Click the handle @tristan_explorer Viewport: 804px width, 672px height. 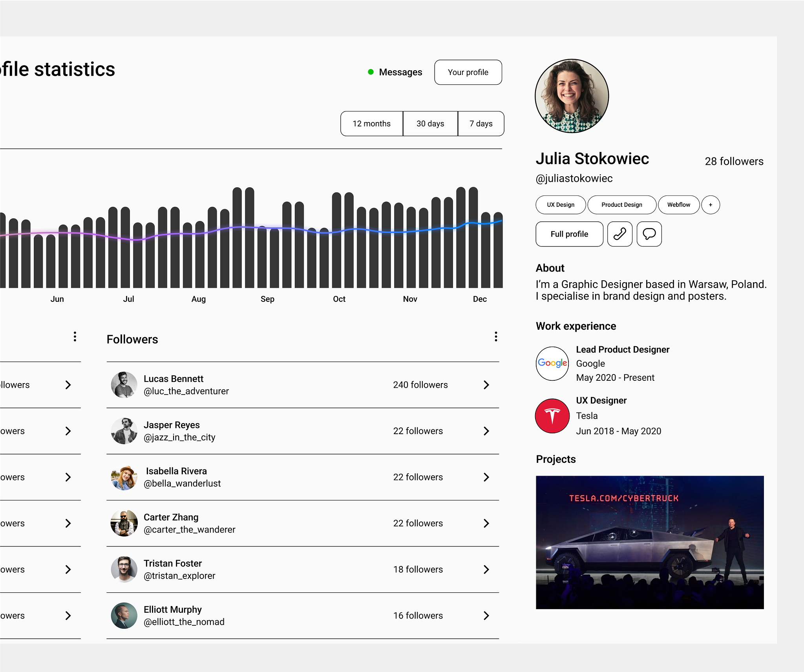179,576
